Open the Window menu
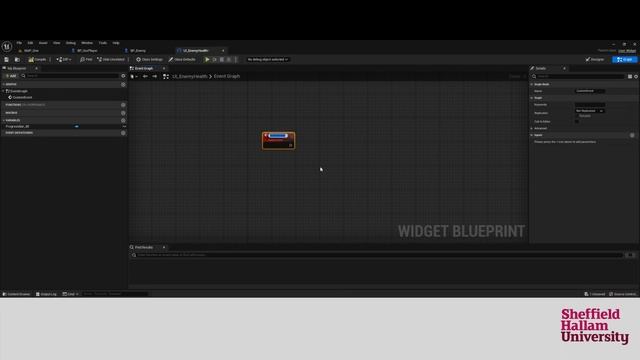This screenshot has width=640, height=360. click(87, 43)
